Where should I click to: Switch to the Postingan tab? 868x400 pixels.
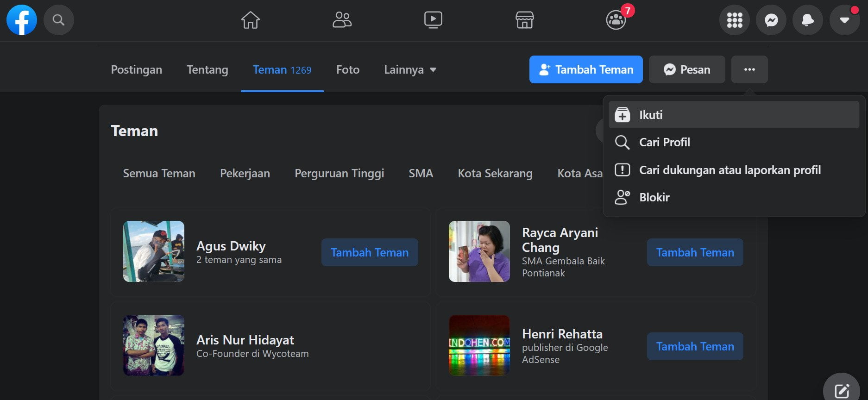[x=137, y=69]
